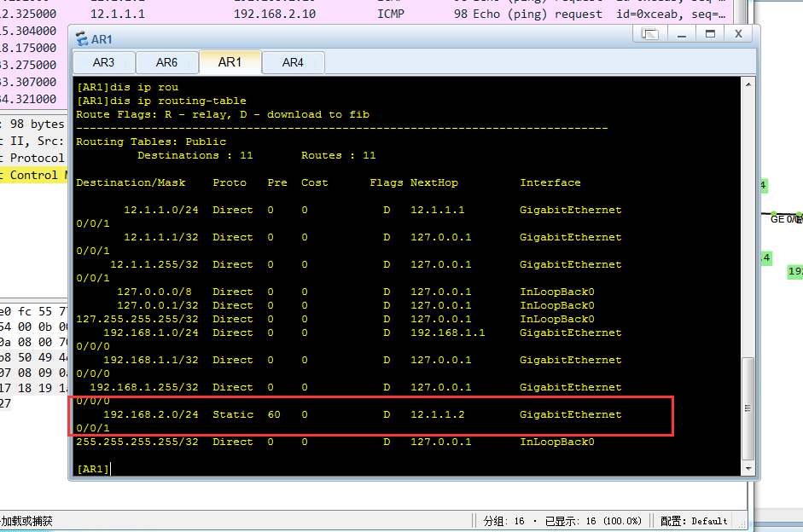Click the [AR1] command prompt line

pos(93,469)
